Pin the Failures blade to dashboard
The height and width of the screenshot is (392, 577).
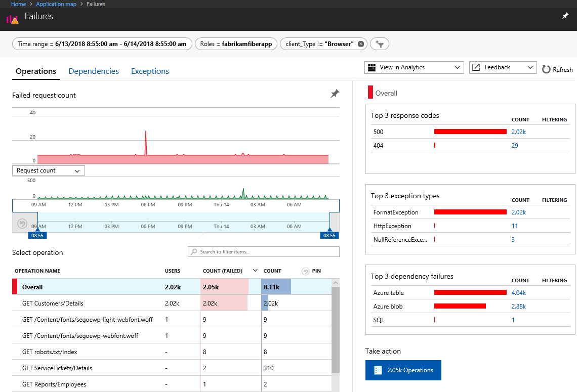(565, 16)
